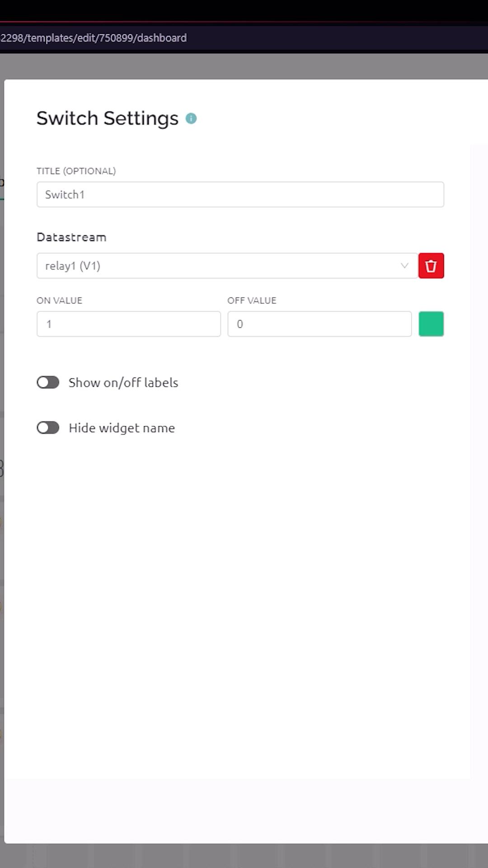This screenshot has width=488, height=868.
Task: Open the relay1 (V1) datastream selector
Action: [x=217, y=266]
